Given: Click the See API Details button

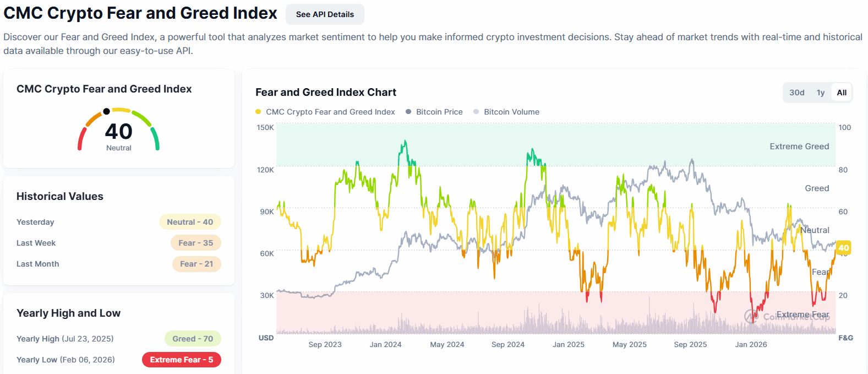Looking at the screenshot, I should [x=325, y=14].
